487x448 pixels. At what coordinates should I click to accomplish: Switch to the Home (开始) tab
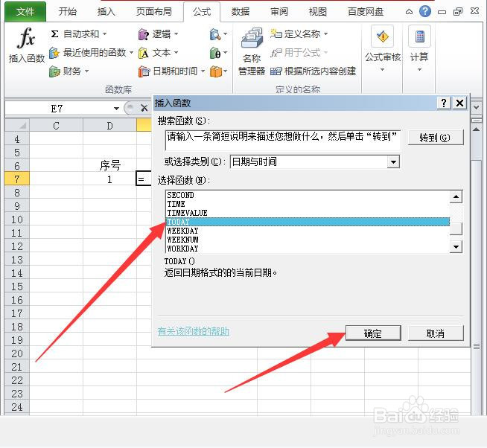(x=68, y=12)
